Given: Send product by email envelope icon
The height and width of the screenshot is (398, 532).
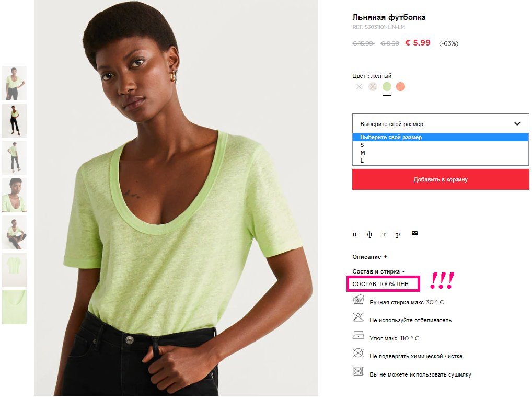Looking at the screenshot, I should pos(414,233).
